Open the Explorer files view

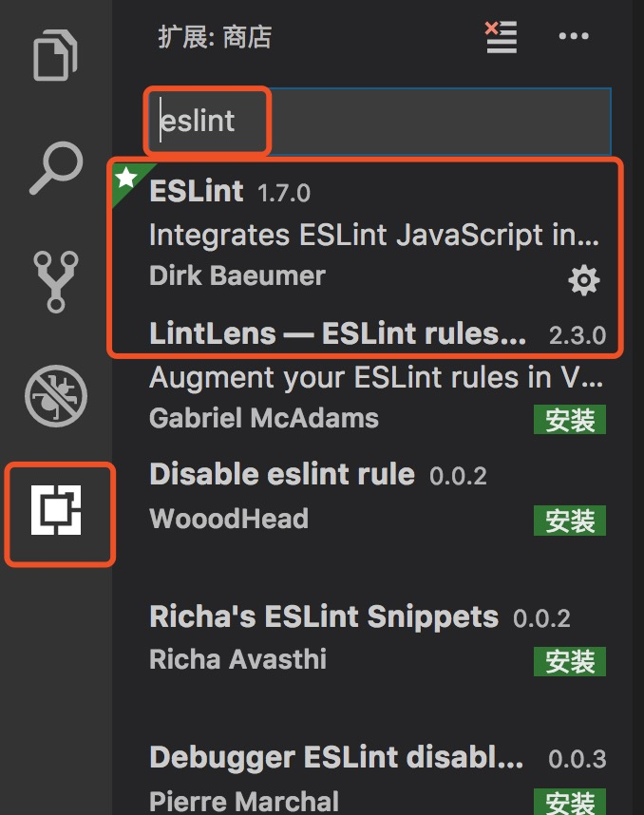[56, 55]
